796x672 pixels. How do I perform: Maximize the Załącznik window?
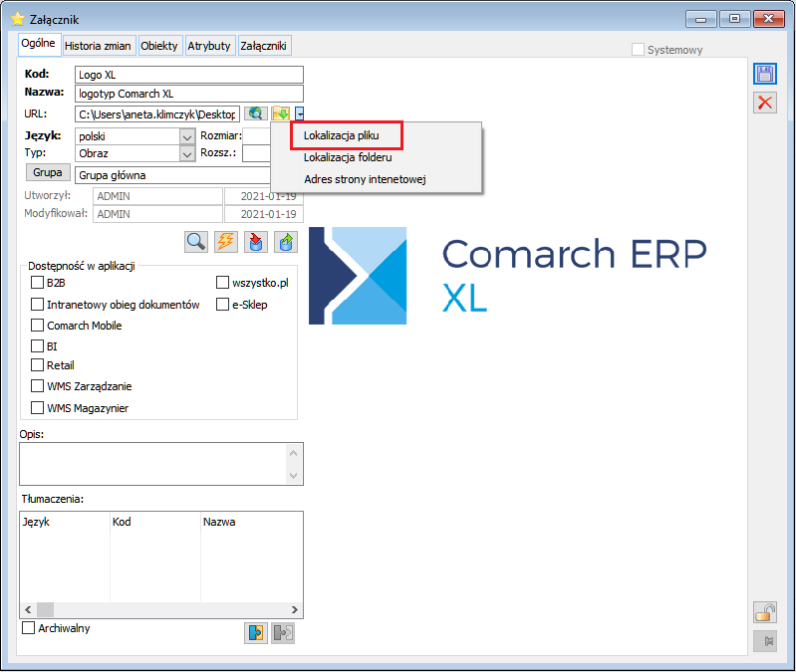(734, 19)
